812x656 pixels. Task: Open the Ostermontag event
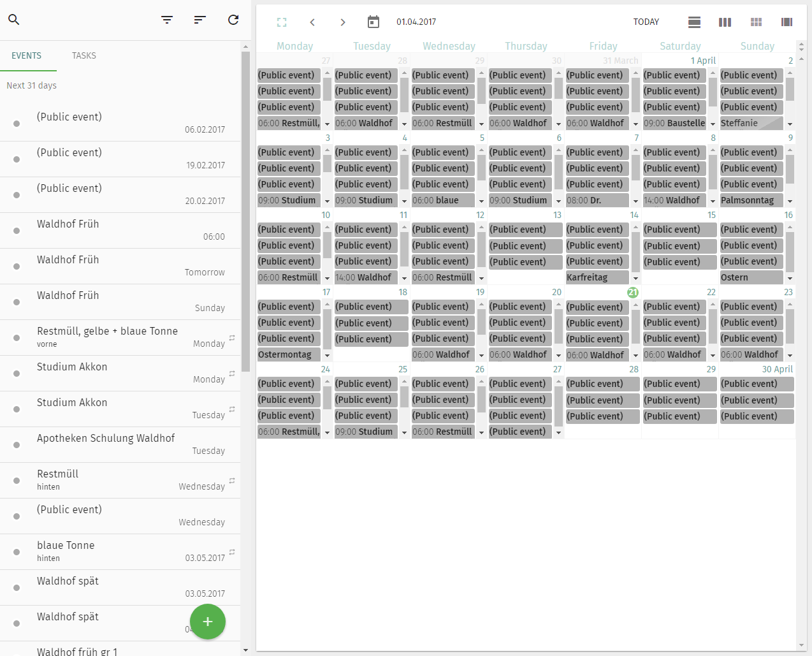click(x=289, y=354)
